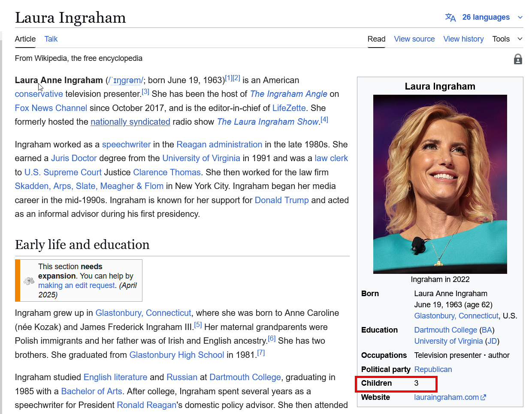Open citation reference [7]

pos(261,353)
